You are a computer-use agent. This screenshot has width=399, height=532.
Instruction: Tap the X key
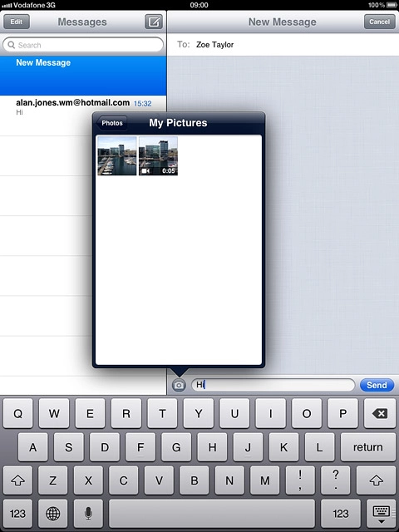click(x=88, y=480)
